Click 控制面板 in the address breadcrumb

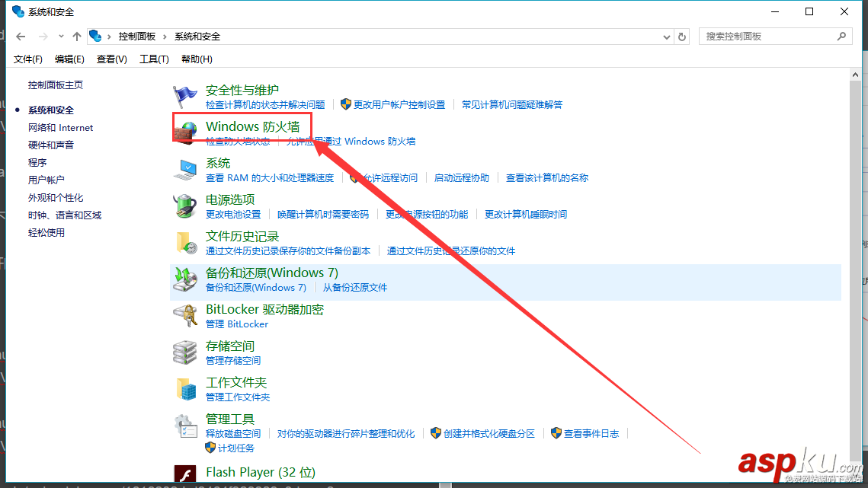pos(136,37)
